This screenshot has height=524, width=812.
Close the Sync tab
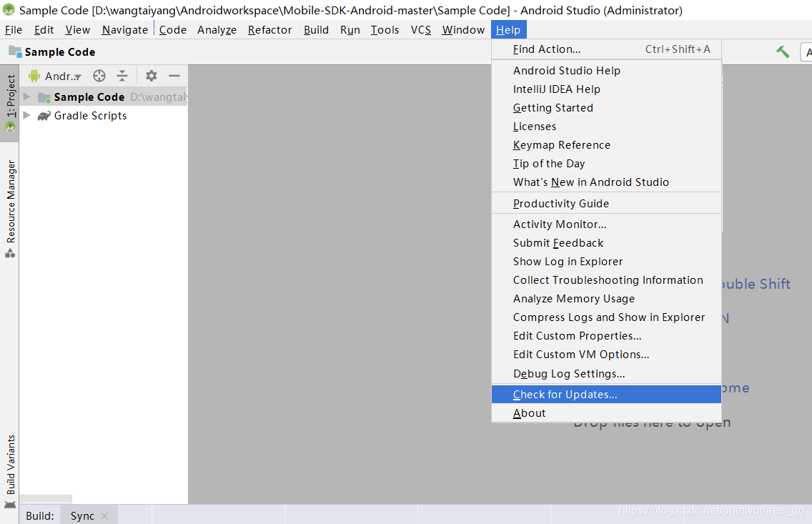[104, 515]
